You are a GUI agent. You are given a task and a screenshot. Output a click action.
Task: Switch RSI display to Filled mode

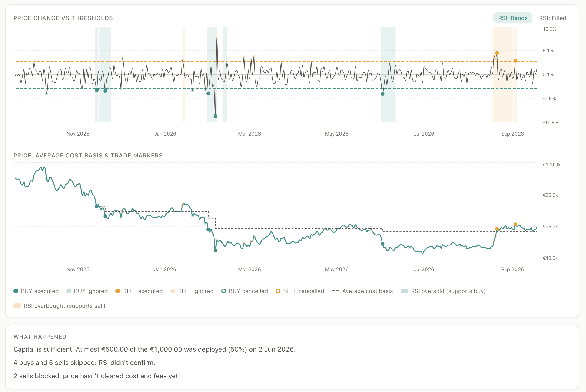(x=552, y=18)
